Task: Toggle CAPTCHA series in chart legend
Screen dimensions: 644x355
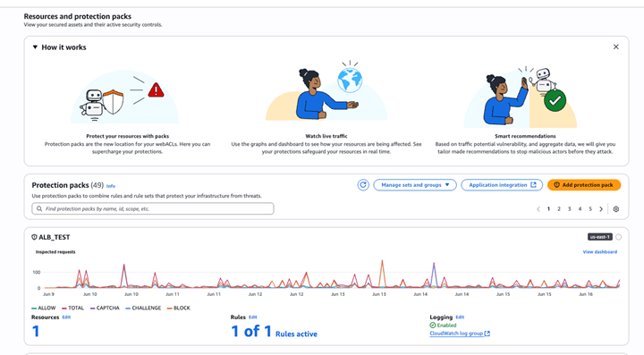Action: [105, 308]
